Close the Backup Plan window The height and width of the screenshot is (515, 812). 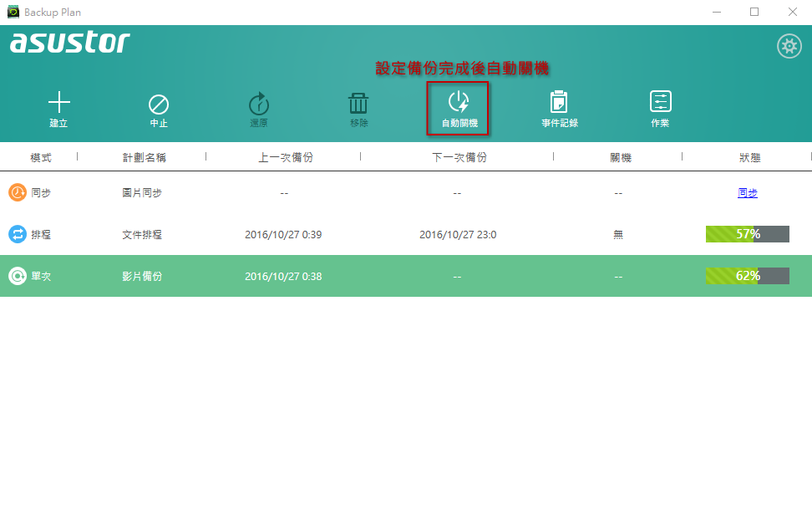(x=793, y=12)
